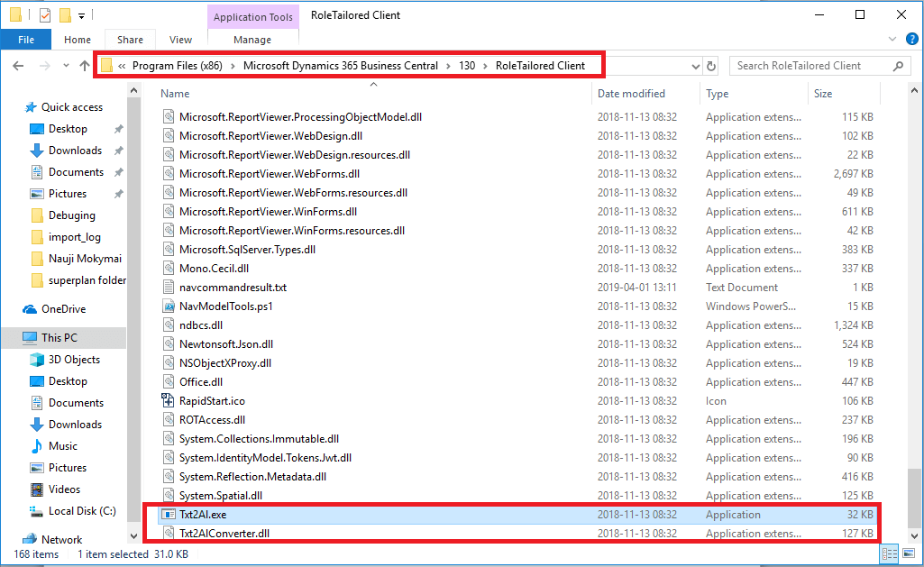
Task: Open the address bar history dropdown
Action: point(695,67)
